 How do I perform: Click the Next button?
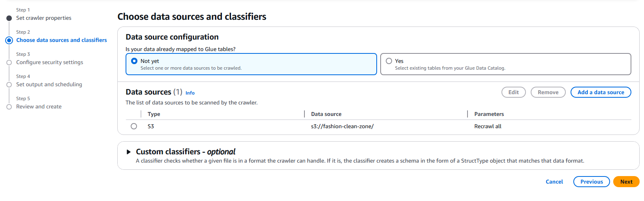click(x=626, y=182)
